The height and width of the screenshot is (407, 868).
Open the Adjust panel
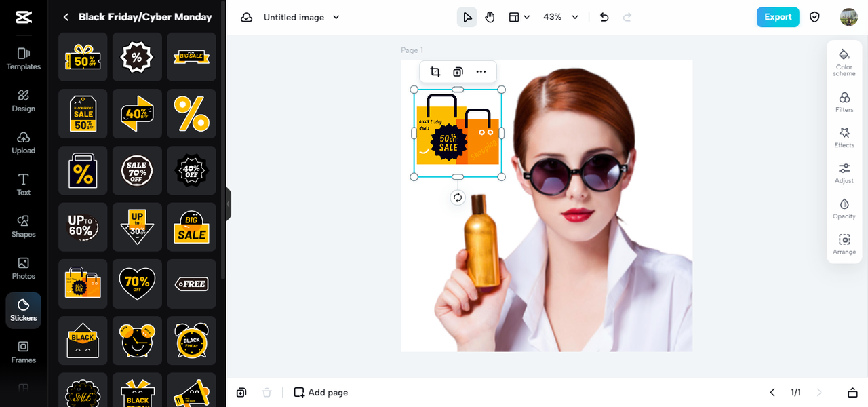pyautogui.click(x=844, y=173)
